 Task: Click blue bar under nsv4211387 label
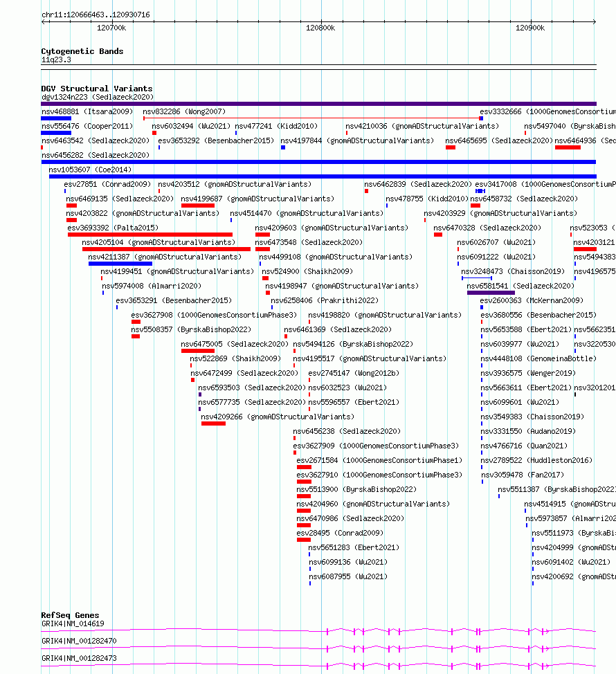pyautogui.click(x=120, y=264)
